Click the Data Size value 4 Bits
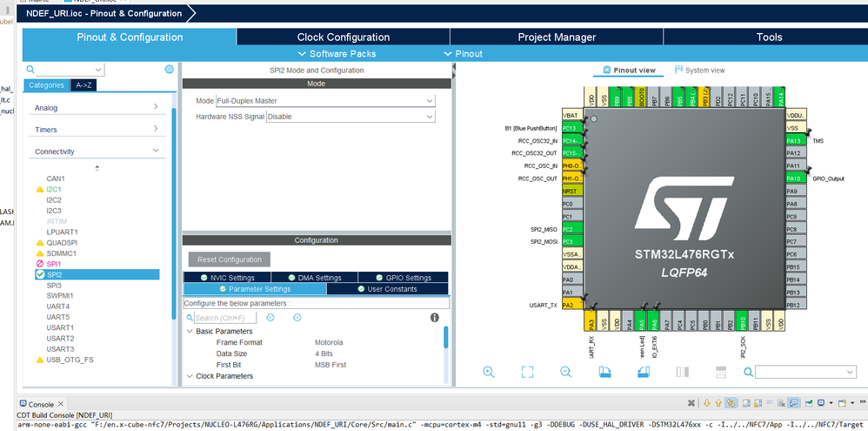Screen dimensions: 868x431 [324, 354]
